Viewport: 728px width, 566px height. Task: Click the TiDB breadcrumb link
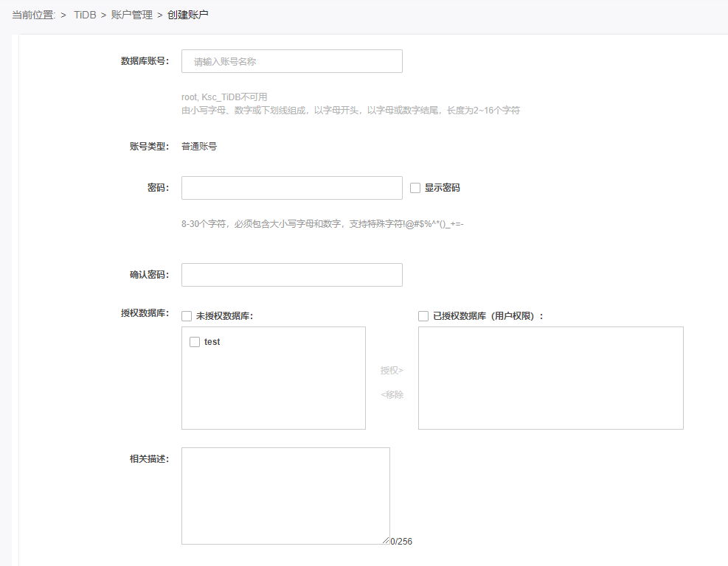[85, 15]
